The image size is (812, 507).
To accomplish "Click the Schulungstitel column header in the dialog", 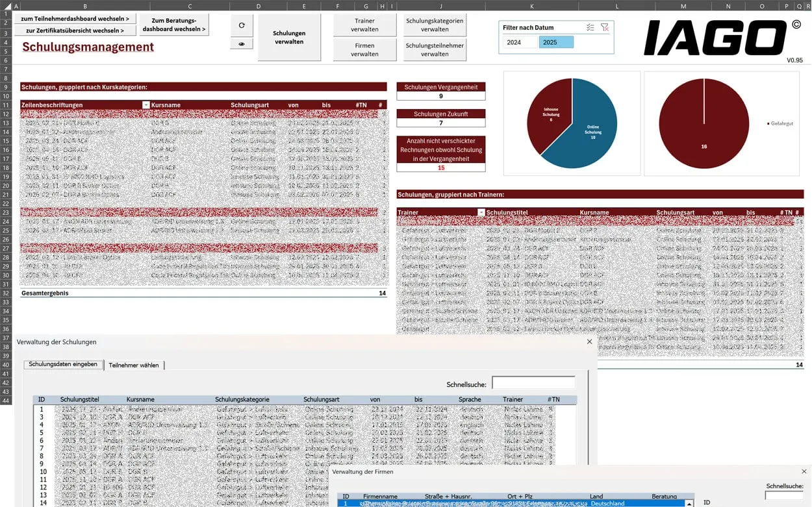I will [80, 400].
